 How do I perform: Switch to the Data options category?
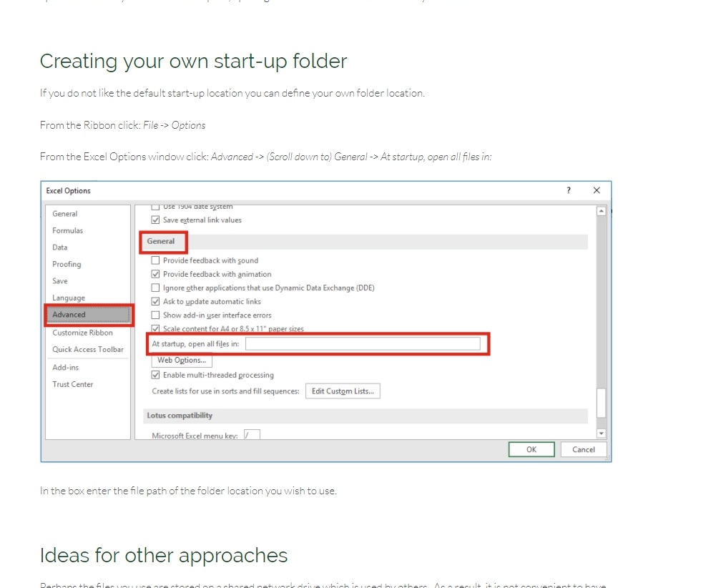coord(60,248)
